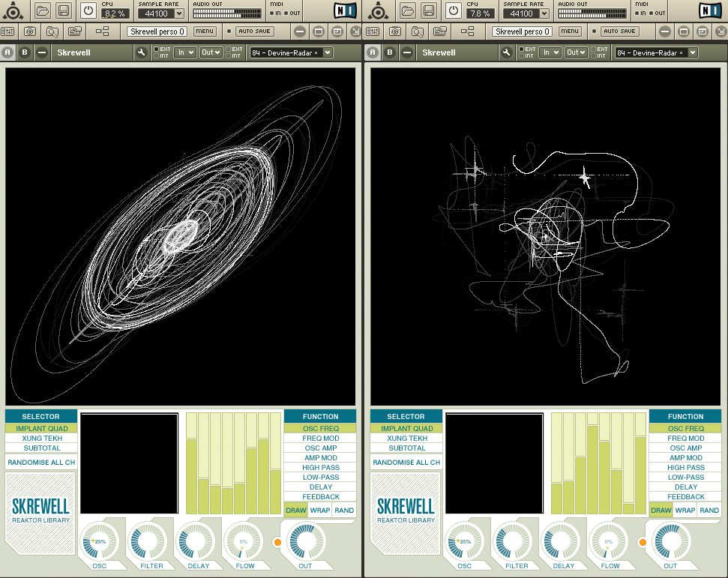
Task: Click the DRAW button in right window
Action: [661, 510]
